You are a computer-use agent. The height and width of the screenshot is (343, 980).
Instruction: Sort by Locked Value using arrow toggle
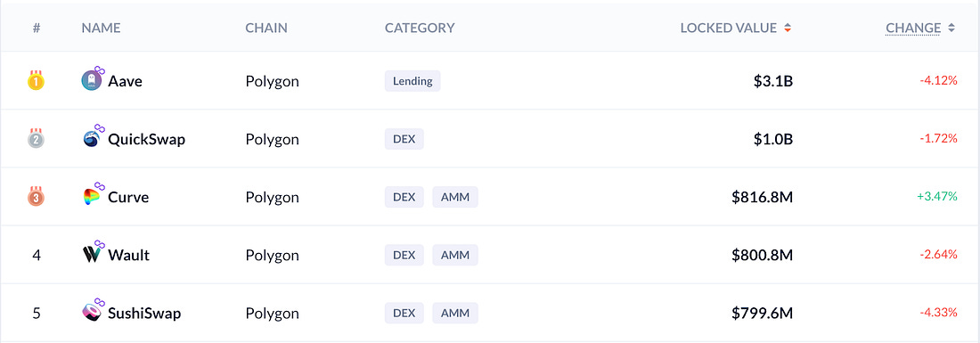(788, 29)
